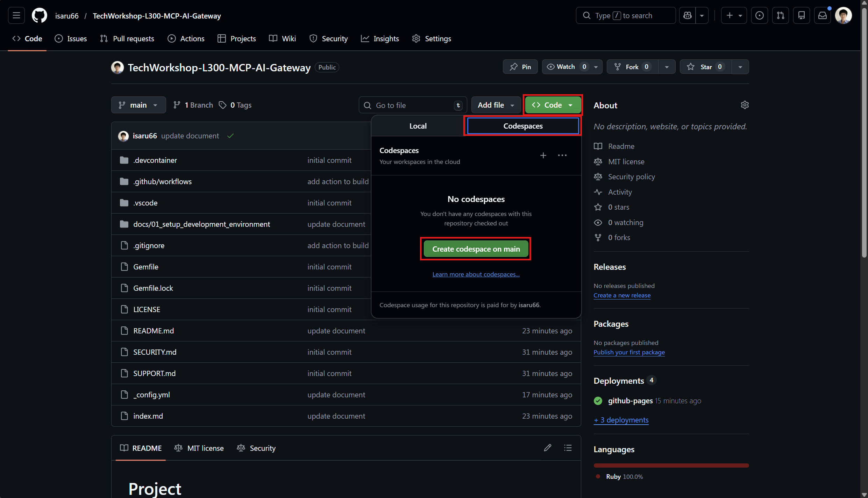Open the _config.yml file
This screenshot has height=498, width=868.
click(x=151, y=395)
